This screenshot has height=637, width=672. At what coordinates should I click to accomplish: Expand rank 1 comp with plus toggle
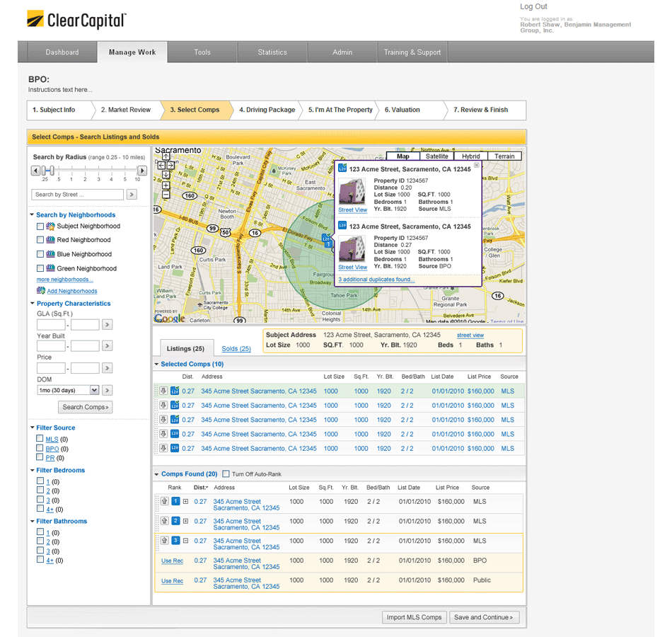(x=186, y=501)
